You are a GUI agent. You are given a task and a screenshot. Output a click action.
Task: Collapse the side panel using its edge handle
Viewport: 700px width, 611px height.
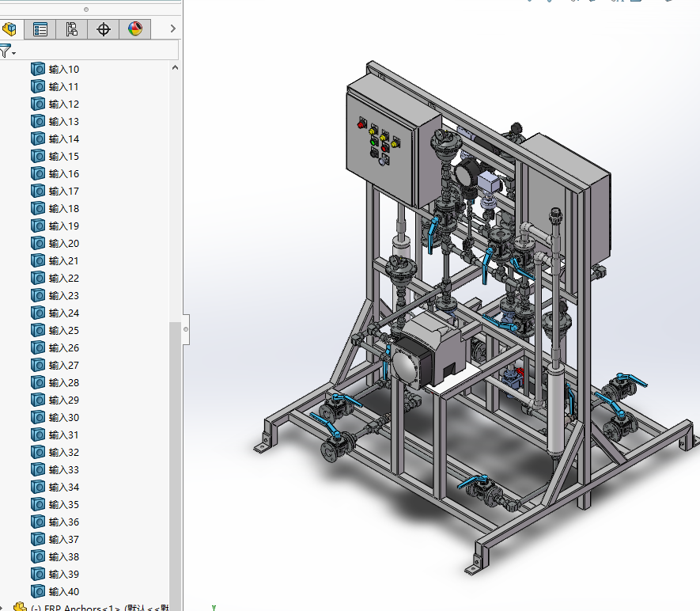186,328
